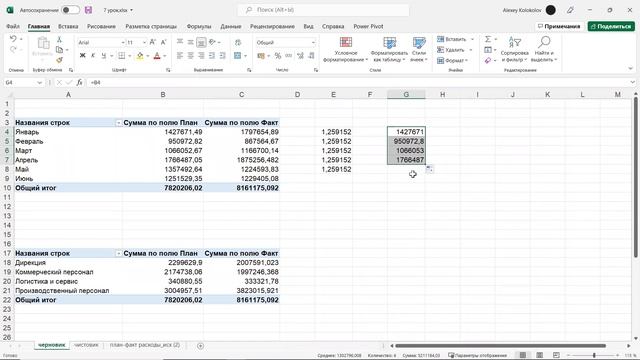Open the Формулы ribbon tab
Viewport: 640px width, 360px height.
(x=199, y=26)
